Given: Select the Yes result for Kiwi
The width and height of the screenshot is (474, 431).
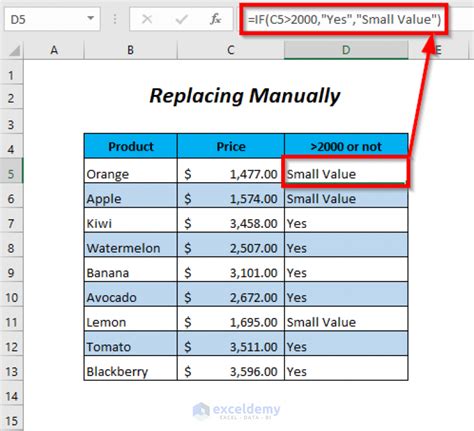Looking at the screenshot, I should pos(346,220).
